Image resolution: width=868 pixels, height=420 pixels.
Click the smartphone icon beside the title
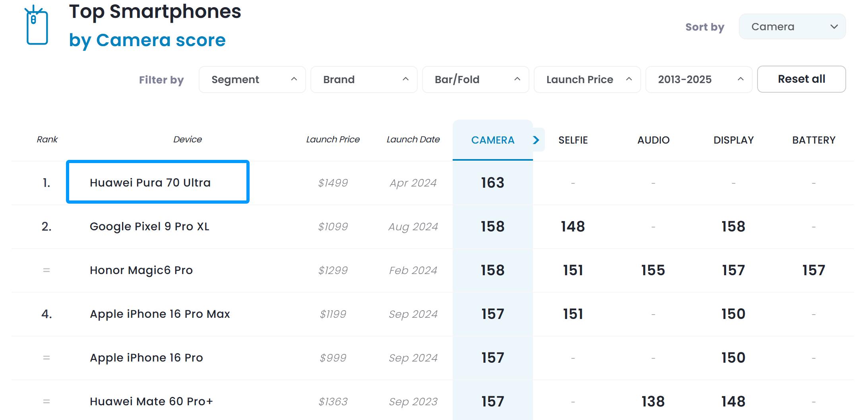coord(37,25)
